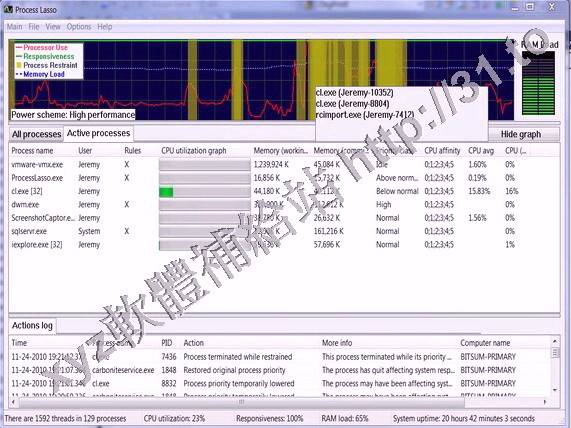Click the More info column header
This screenshot has height=428, width=571.
pyautogui.click(x=337, y=343)
